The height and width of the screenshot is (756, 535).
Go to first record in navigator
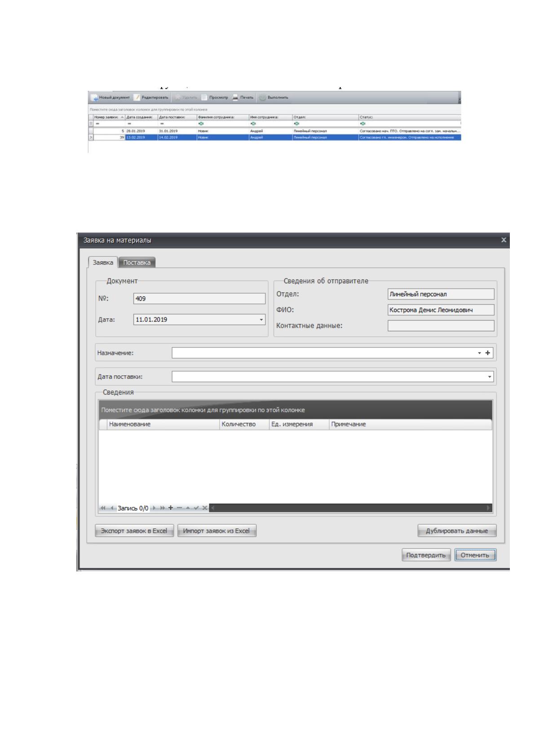[103, 508]
